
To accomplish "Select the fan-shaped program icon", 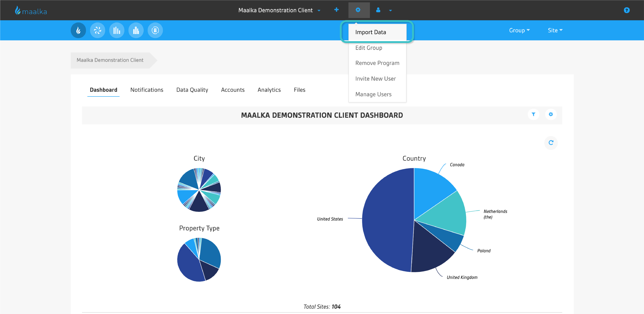I will [98, 30].
